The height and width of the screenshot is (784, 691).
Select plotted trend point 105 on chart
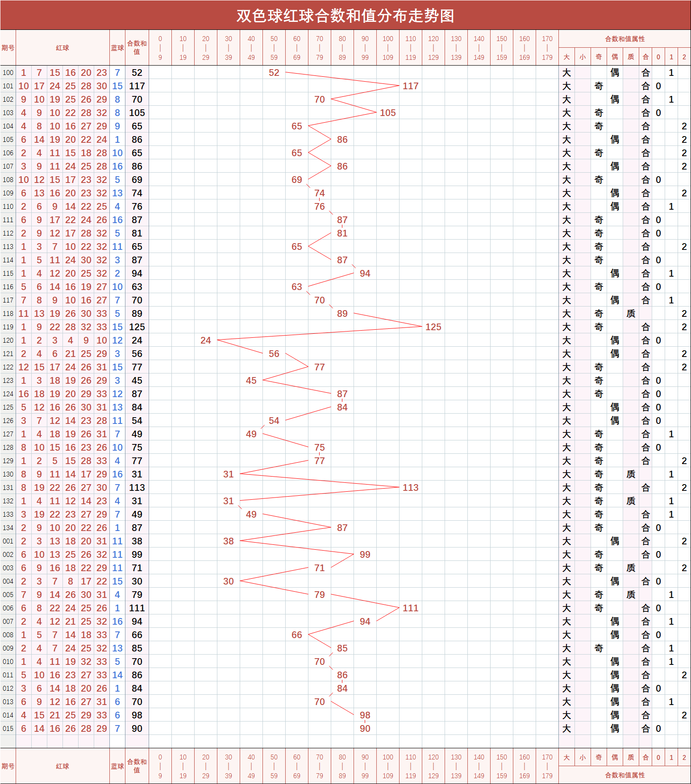pyautogui.click(x=387, y=112)
